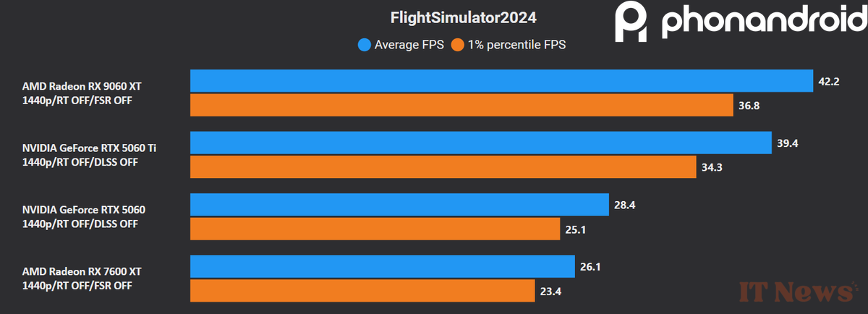The height and width of the screenshot is (314, 868).
Task: Click the IT News watermark
Action: click(x=793, y=292)
